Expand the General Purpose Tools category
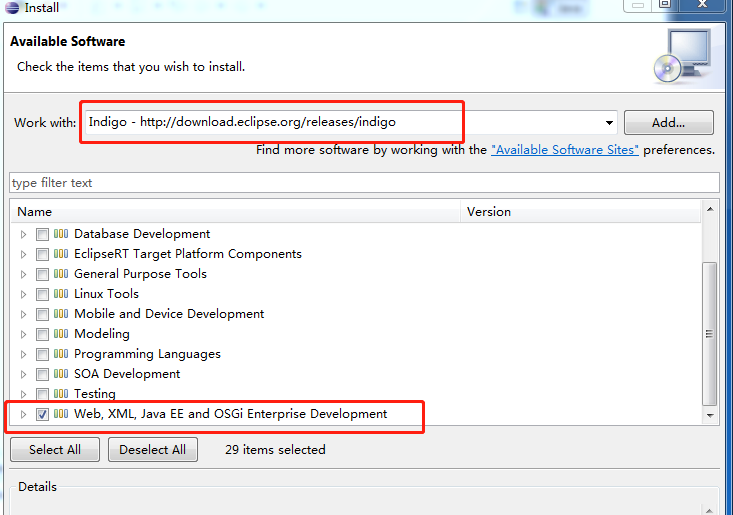The height and width of the screenshot is (515, 733). (x=23, y=274)
